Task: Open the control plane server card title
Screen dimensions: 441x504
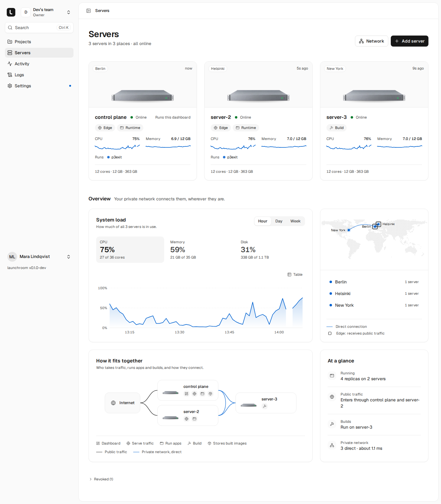Action: [111, 117]
